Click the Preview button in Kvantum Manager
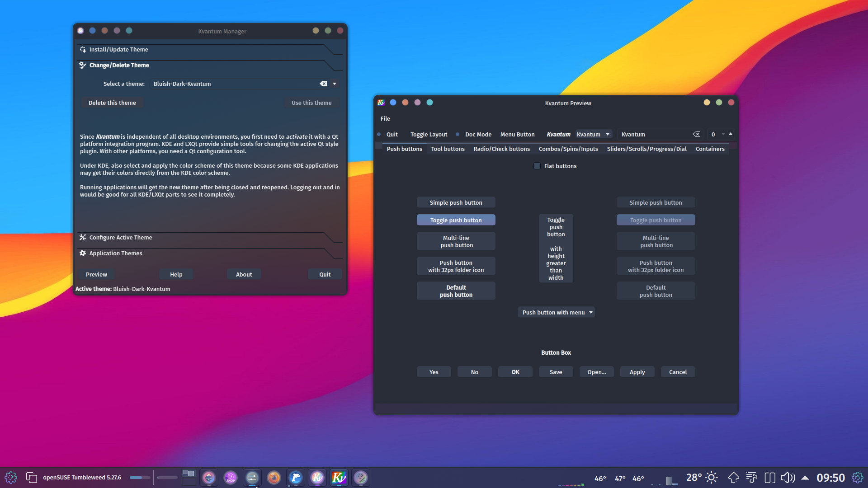This screenshot has height=488, width=868. (96, 274)
